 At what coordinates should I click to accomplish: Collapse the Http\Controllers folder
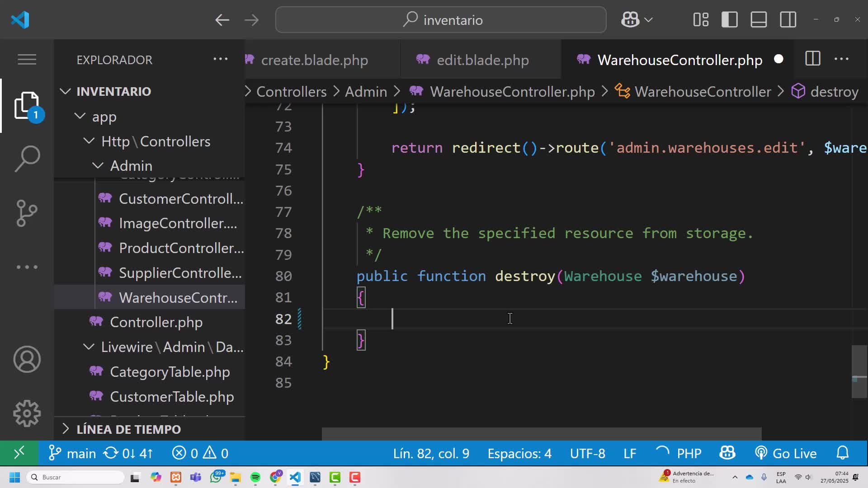[149, 141]
